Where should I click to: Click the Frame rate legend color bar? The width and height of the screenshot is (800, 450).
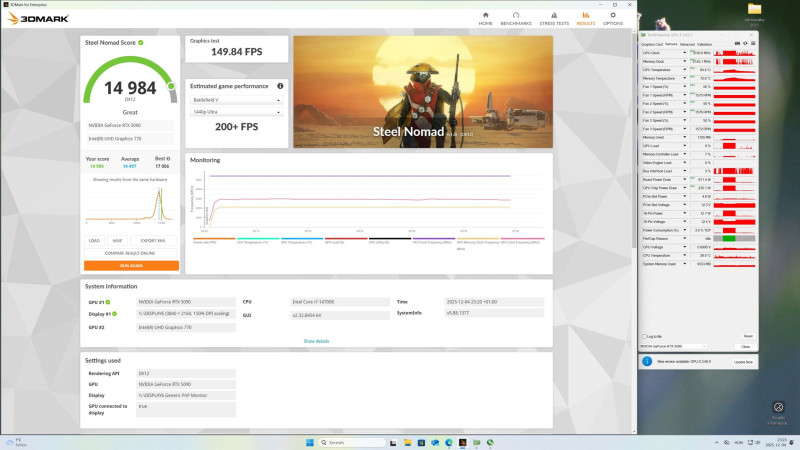pyautogui.click(x=214, y=238)
